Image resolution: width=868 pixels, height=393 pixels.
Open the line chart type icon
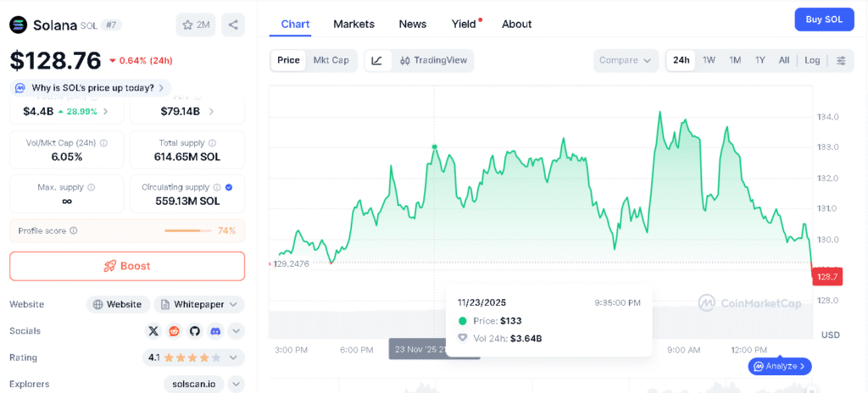pyautogui.click(x=377, y=60)
